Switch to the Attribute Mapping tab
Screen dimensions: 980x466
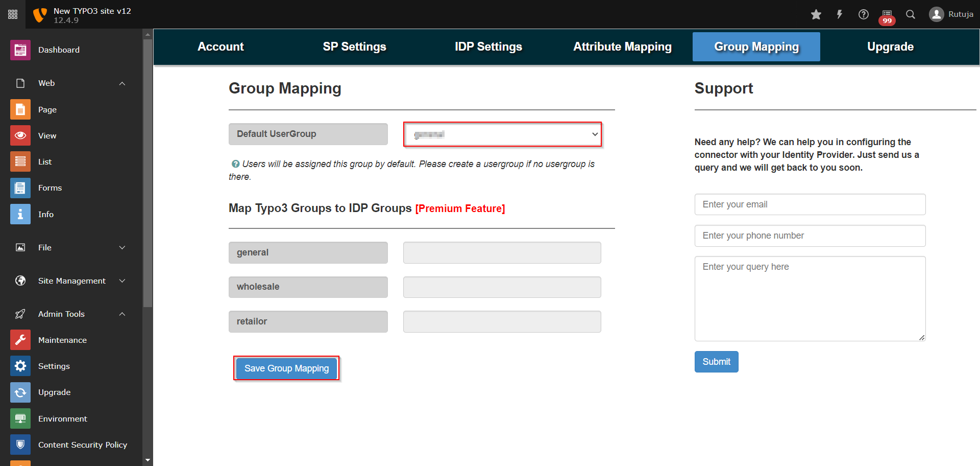point(622,46)
